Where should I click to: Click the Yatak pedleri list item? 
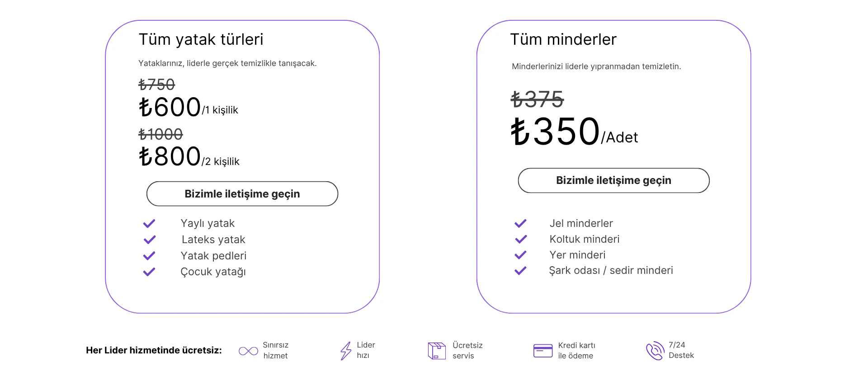coord(213,256)
